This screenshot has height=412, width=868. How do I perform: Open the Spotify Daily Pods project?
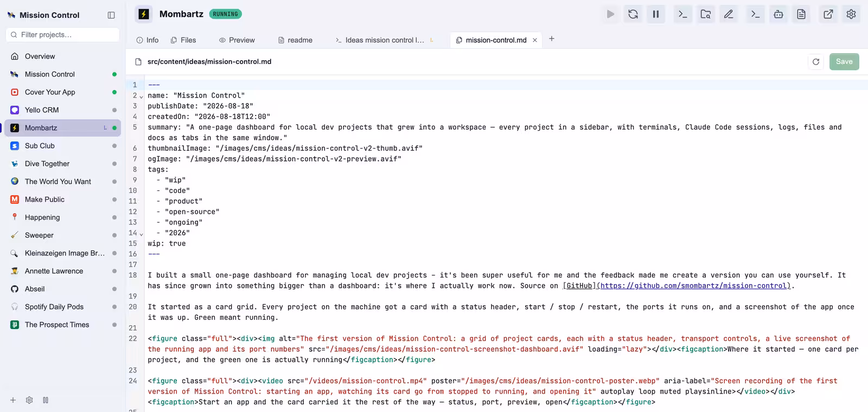(62, 307)
